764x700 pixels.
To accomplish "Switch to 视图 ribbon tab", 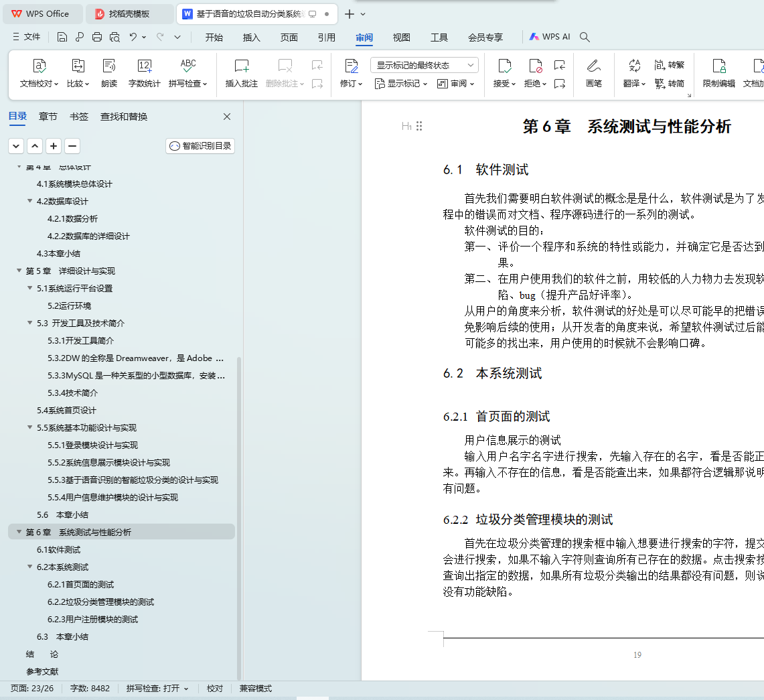I will (x=402, y=38).
